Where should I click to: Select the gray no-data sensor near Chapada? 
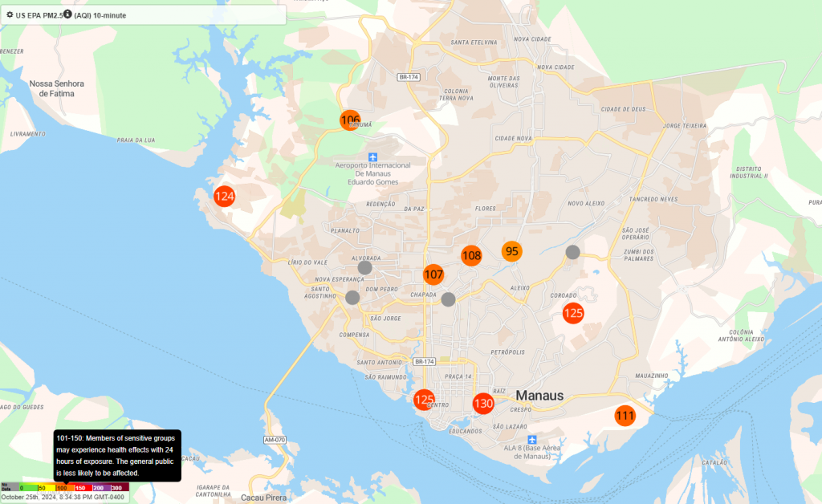448,299
